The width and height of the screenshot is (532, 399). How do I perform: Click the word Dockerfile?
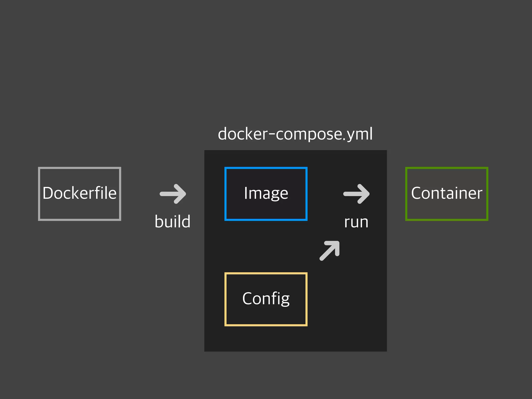click(79, 193)
